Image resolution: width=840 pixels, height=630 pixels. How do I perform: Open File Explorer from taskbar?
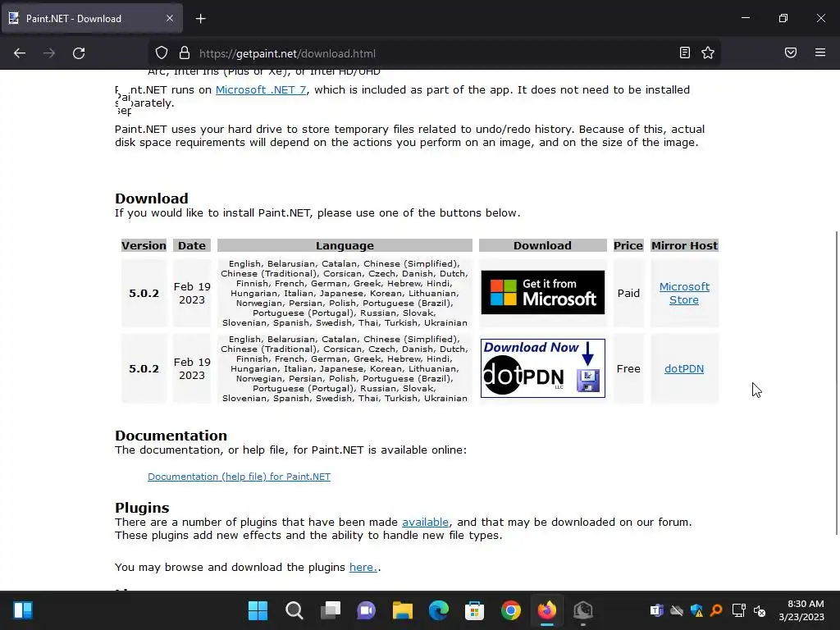(402, 610)
